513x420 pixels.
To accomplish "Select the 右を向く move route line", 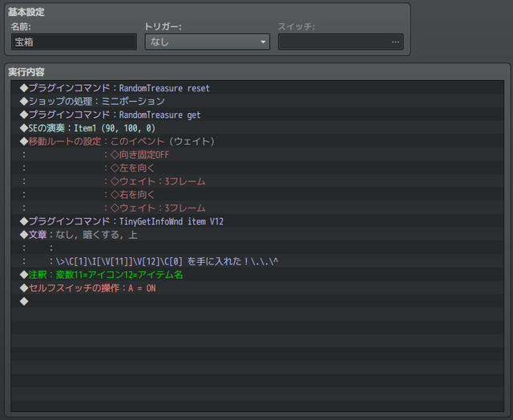I will click(x=257, y=195).
